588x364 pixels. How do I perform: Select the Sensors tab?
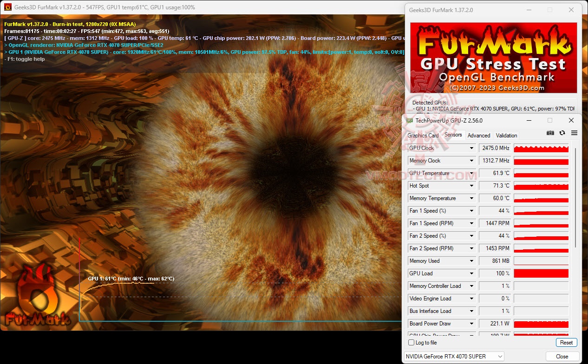[x=453, y=135]
